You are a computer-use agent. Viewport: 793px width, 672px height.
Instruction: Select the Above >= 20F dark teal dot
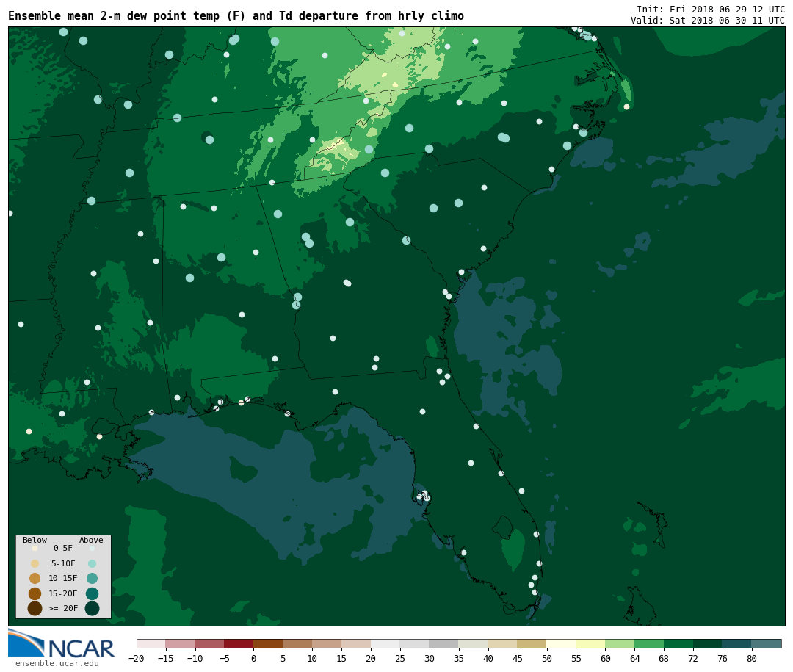coord(92,609)
